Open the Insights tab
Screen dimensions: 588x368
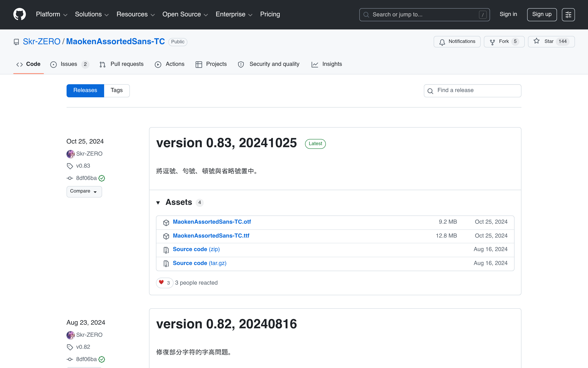[326, 64]
